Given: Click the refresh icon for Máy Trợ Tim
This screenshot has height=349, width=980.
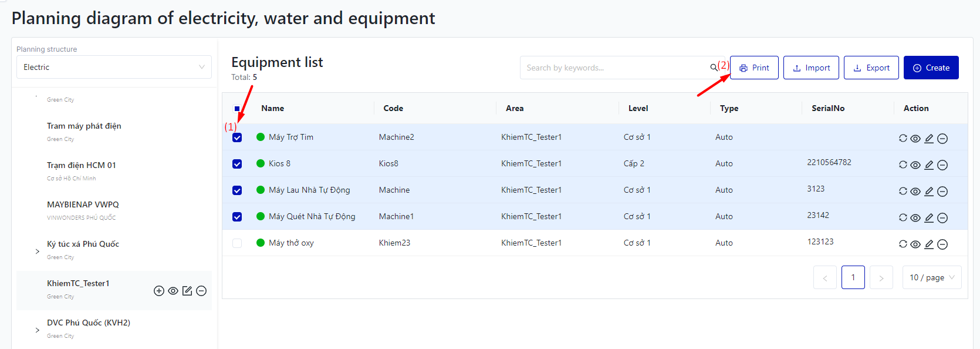Looking at the screenshot, I should pos(903,138).
